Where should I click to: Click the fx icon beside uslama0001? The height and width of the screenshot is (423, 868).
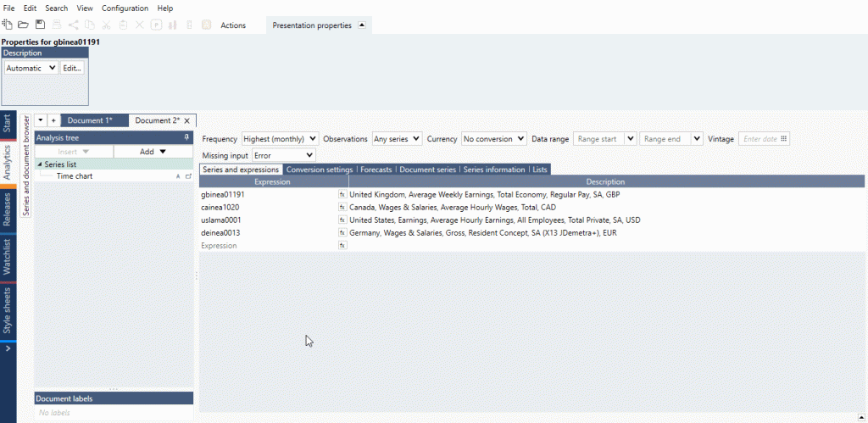pyautogui.click(x=342, y=220)
